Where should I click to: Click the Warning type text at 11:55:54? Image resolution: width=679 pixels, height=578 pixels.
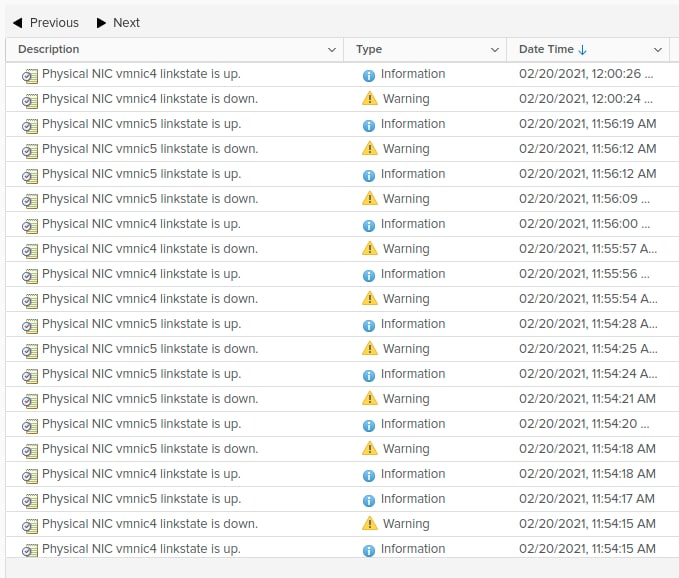point(406,299)
